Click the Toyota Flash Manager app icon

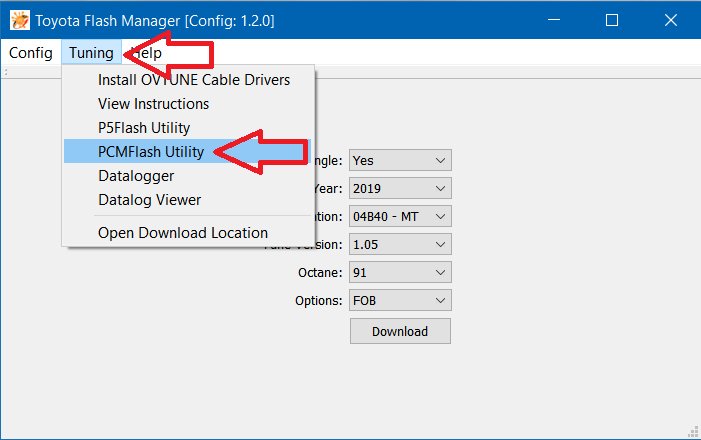(x=20, y=21)
